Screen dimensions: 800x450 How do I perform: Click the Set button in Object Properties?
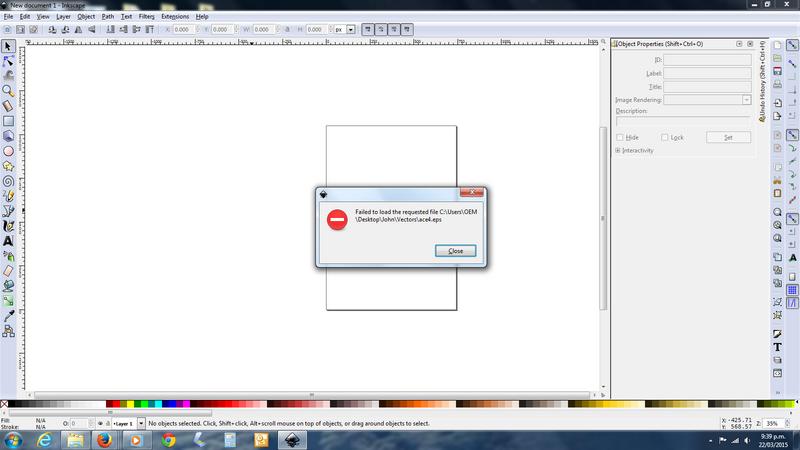729,137
